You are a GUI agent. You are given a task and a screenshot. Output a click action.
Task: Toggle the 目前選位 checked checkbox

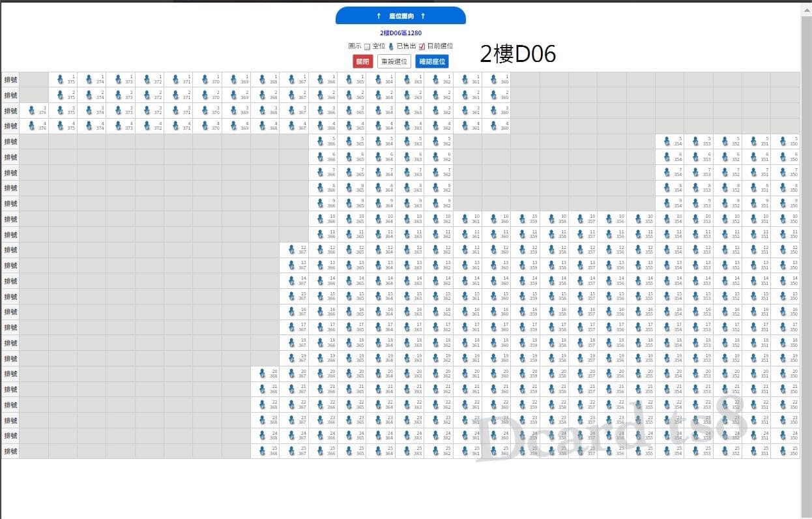[422, 46]
